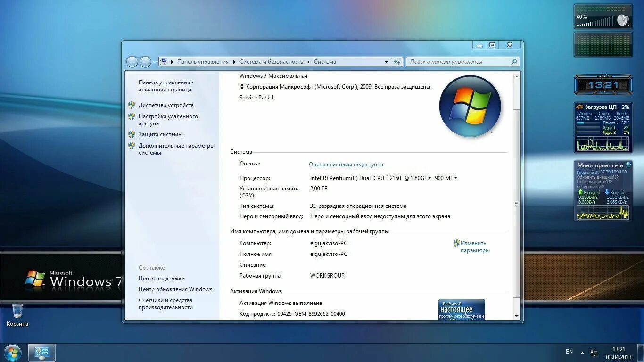Click Обновить внешний IP in network gadget
The image size is (644, 362).
597,177
